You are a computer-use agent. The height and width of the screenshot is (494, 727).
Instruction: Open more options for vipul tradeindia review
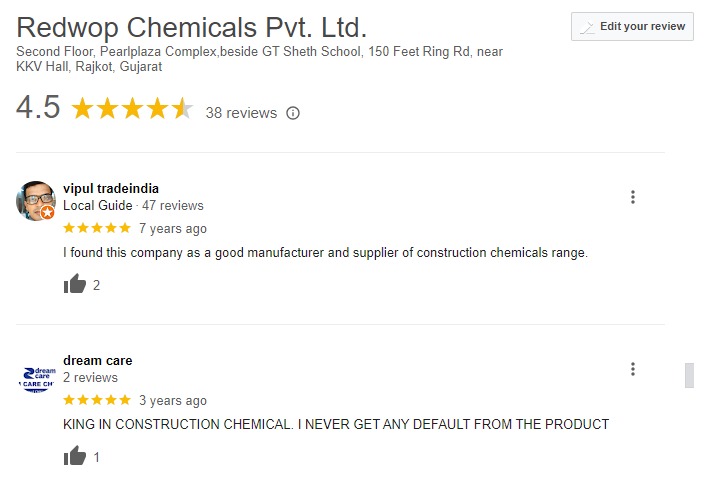click(x=633, y=197)
